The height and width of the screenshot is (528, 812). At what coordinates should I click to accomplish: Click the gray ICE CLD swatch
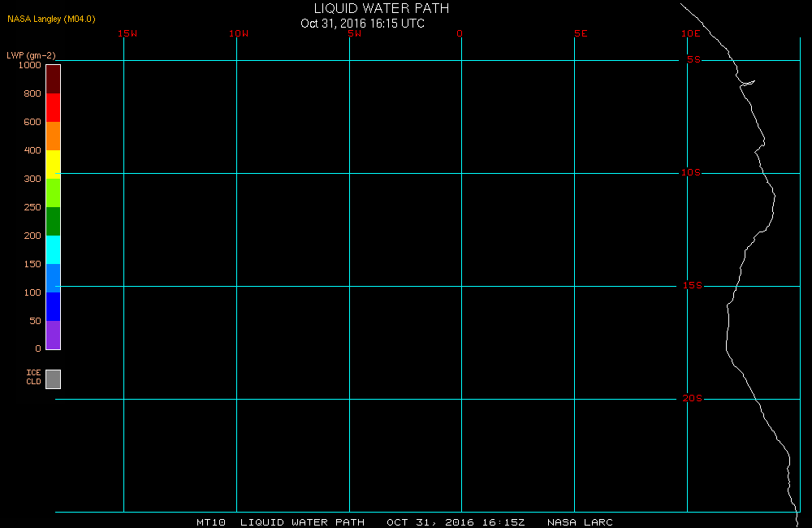point(54,379)
